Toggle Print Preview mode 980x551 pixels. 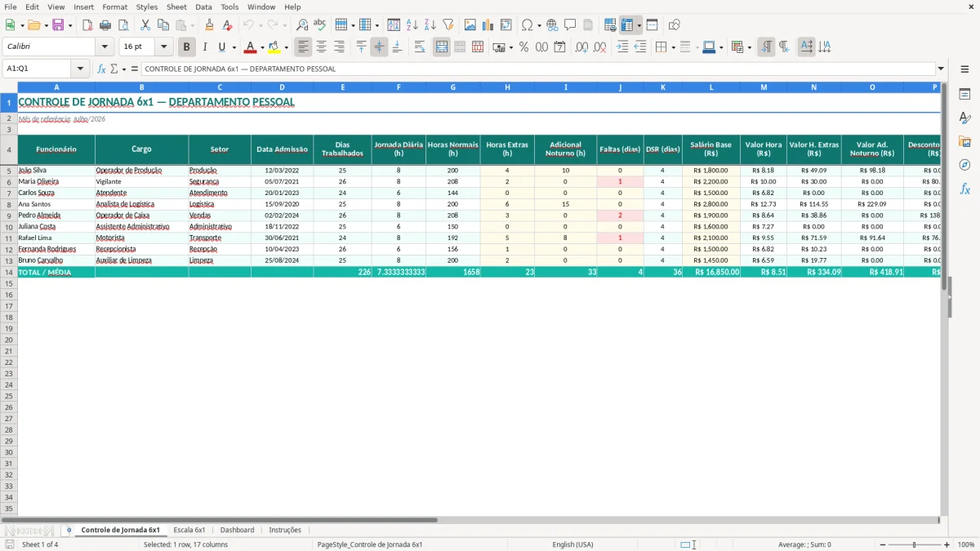122,25
